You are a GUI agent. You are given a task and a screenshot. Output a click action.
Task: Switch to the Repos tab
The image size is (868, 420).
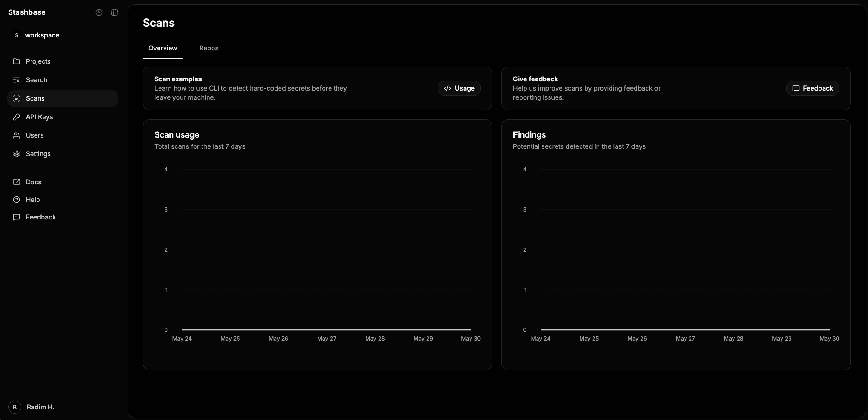point(209,48)
